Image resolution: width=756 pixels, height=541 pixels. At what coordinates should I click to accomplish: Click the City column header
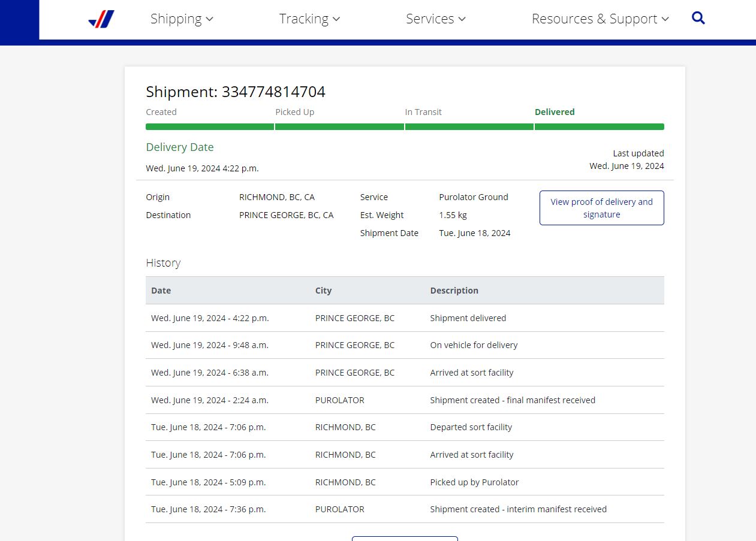(323, 291)
